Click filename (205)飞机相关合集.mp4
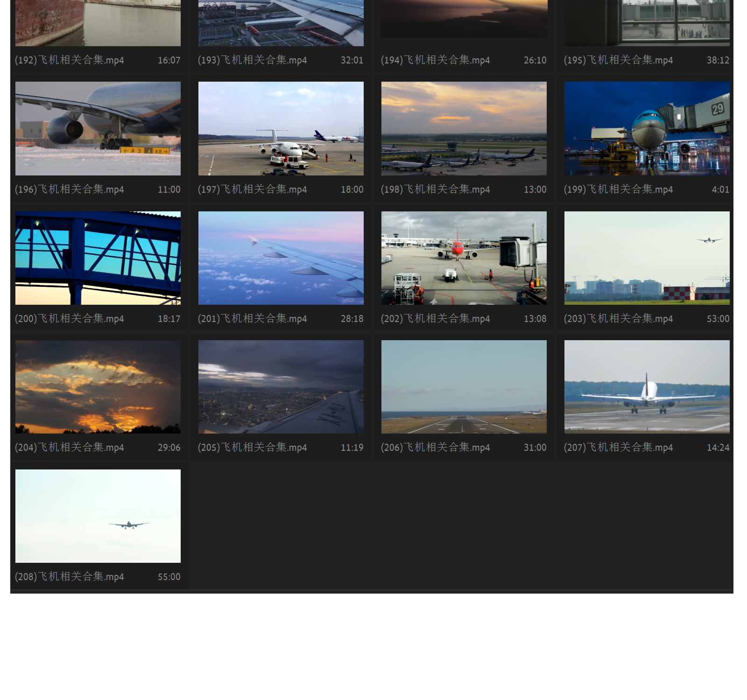The height and width of the screenshot is (700, 747). click(253, 448)
